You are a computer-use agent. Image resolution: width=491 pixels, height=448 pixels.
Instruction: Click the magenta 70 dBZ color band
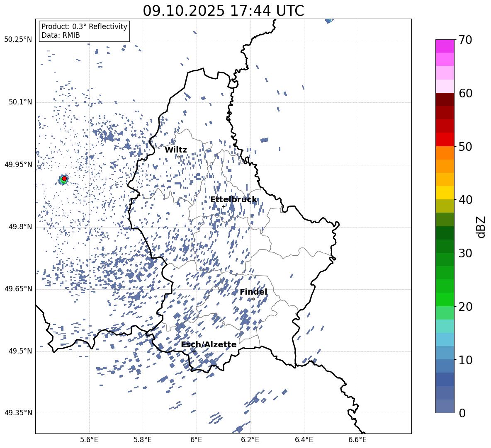(x=445, y=46)
